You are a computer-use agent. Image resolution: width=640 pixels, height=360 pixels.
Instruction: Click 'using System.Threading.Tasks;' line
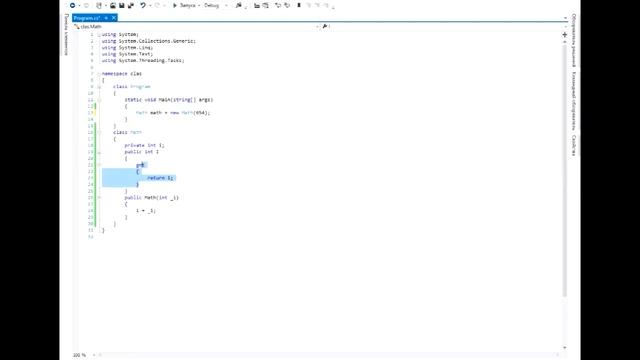tap(143, 60)
